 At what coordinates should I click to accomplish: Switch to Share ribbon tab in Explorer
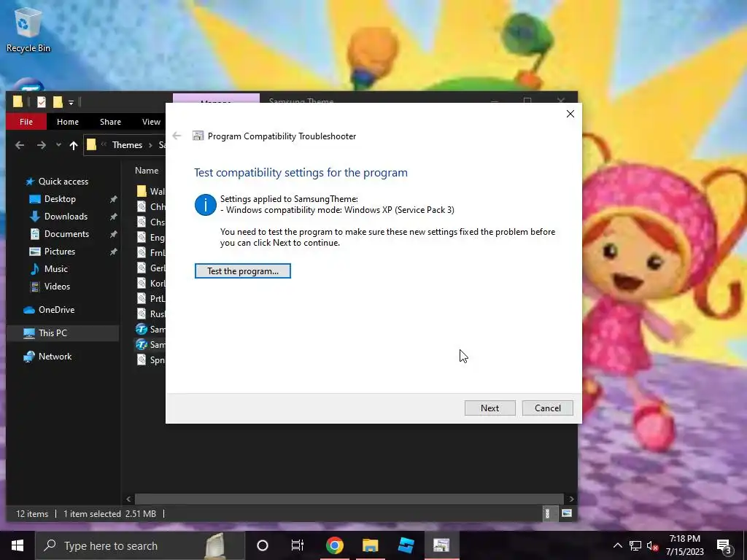[110, 122]
